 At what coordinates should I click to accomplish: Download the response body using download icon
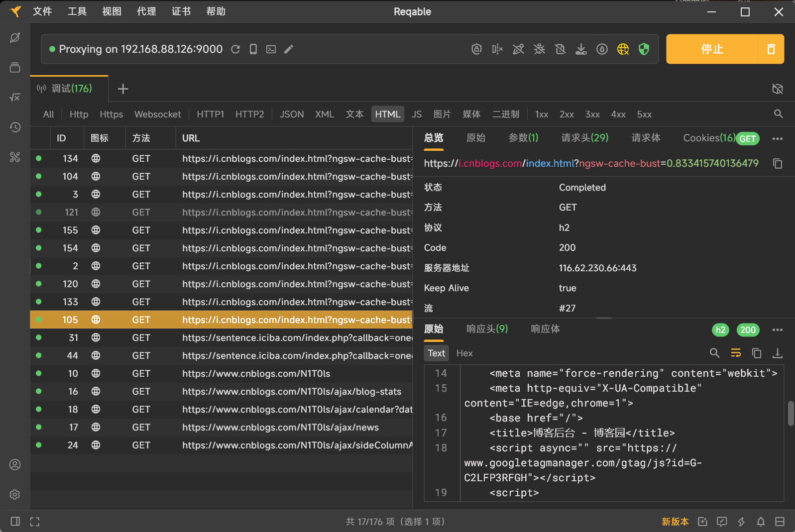pos(777,353)
